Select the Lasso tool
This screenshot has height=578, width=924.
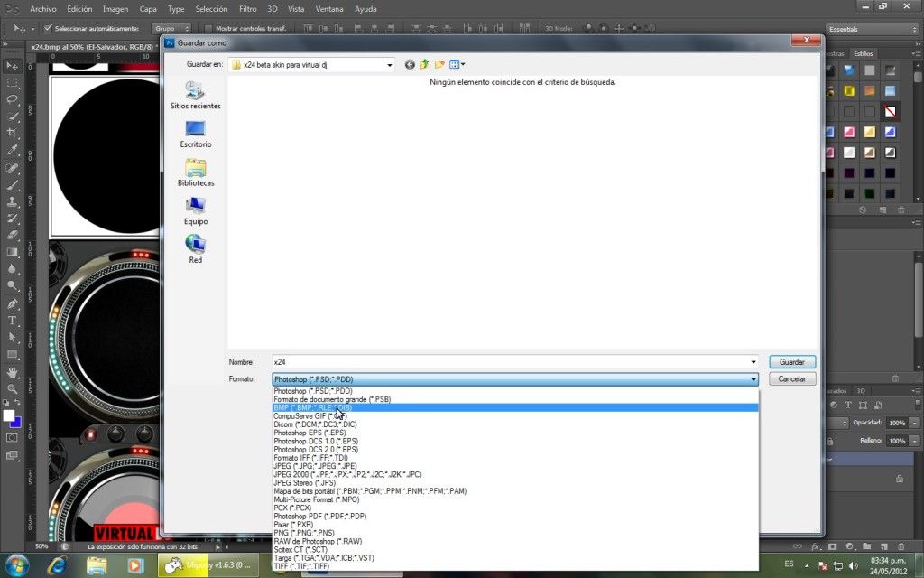12,99
